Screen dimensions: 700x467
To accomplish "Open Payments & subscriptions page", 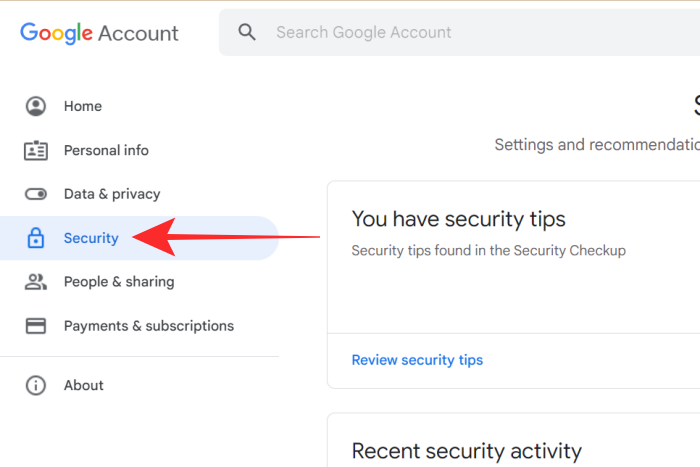I will click(x=149, y=326).
